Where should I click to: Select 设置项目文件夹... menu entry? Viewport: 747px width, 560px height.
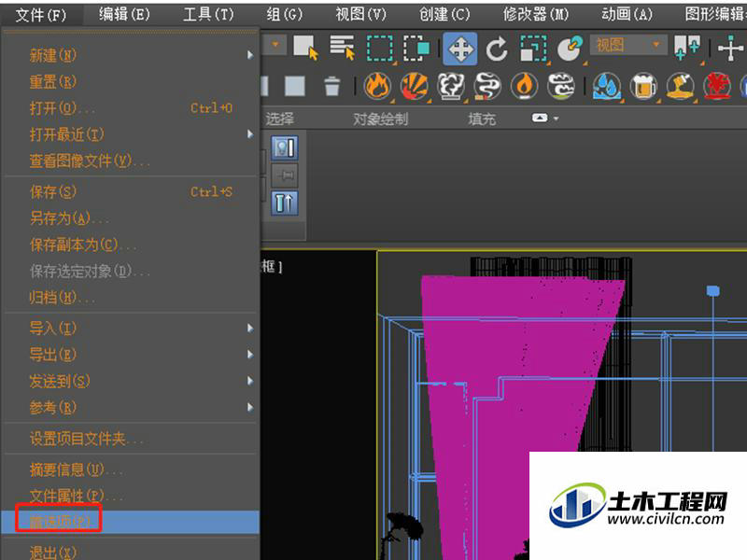[130, 439]
